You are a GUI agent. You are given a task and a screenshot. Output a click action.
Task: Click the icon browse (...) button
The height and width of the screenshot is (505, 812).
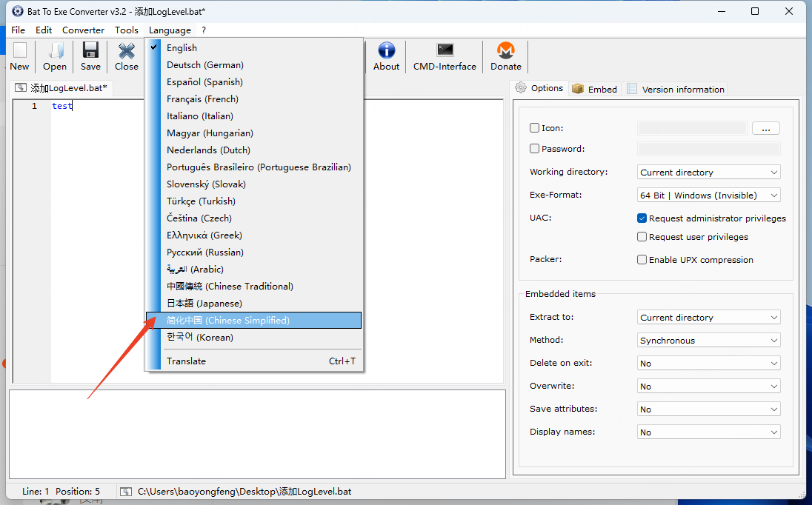pyautogui.click(x=766, y=128)
